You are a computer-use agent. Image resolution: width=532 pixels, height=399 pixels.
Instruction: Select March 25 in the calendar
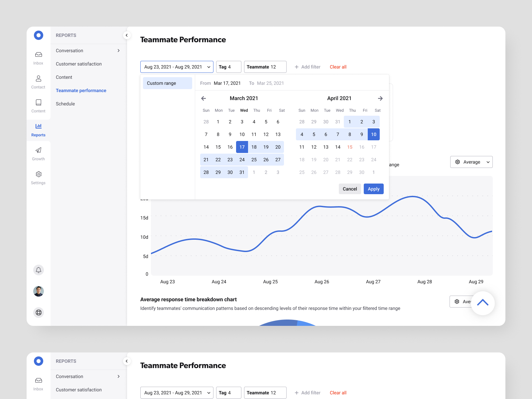tap(254, 160)
